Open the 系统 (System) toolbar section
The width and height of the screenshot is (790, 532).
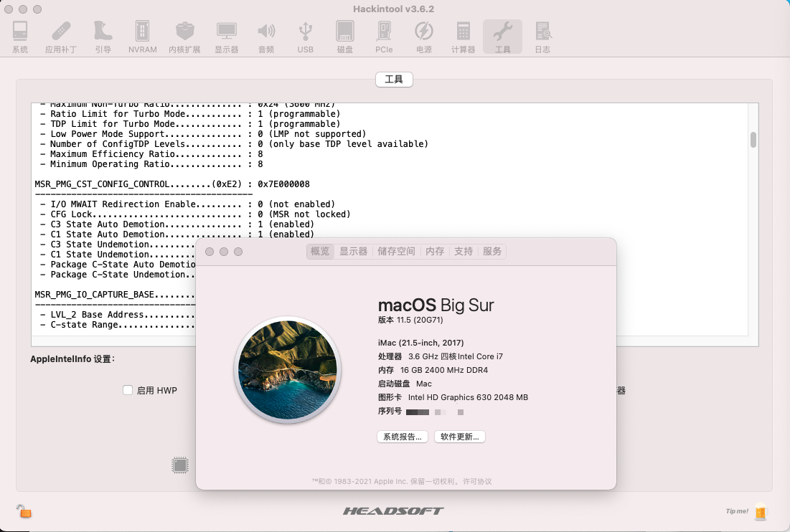click(20, 37)
